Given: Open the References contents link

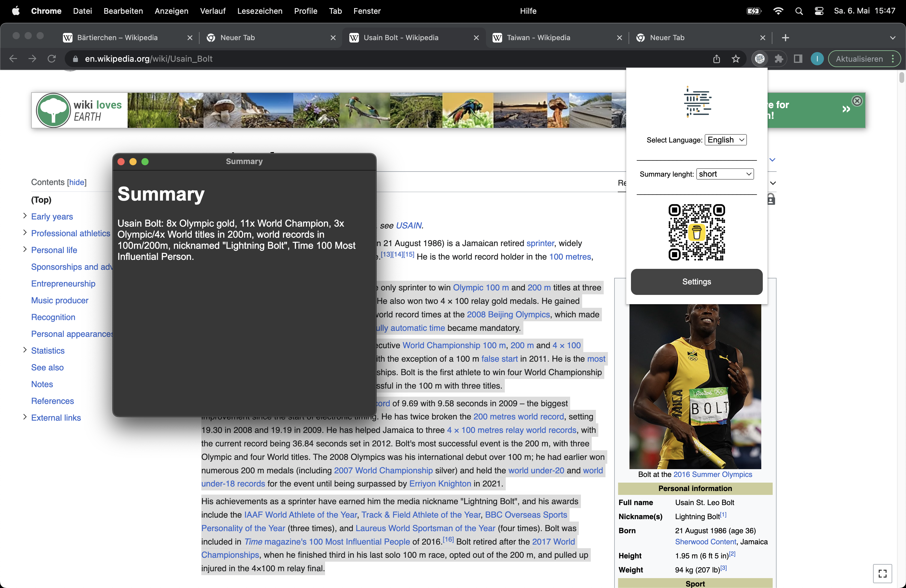Looking at the screenshot, I should point(52,401).
